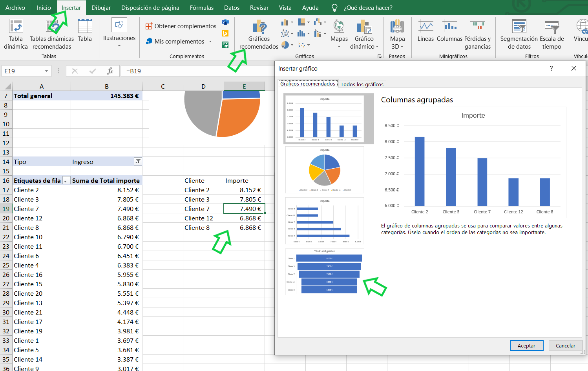Open the Gráfico dinámico dropdown
This screenshot has width=588, height=371.
pyautogui.click(x=364, y=35)
